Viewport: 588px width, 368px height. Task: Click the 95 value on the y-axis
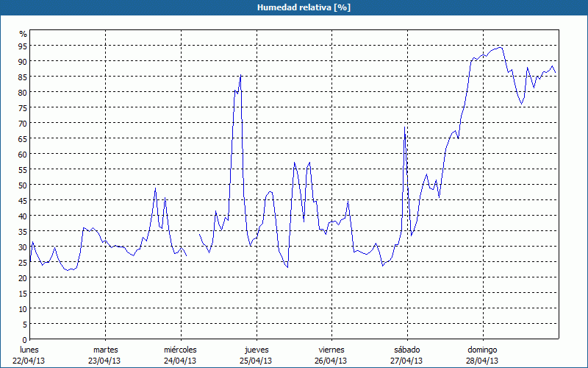(23, 46)
